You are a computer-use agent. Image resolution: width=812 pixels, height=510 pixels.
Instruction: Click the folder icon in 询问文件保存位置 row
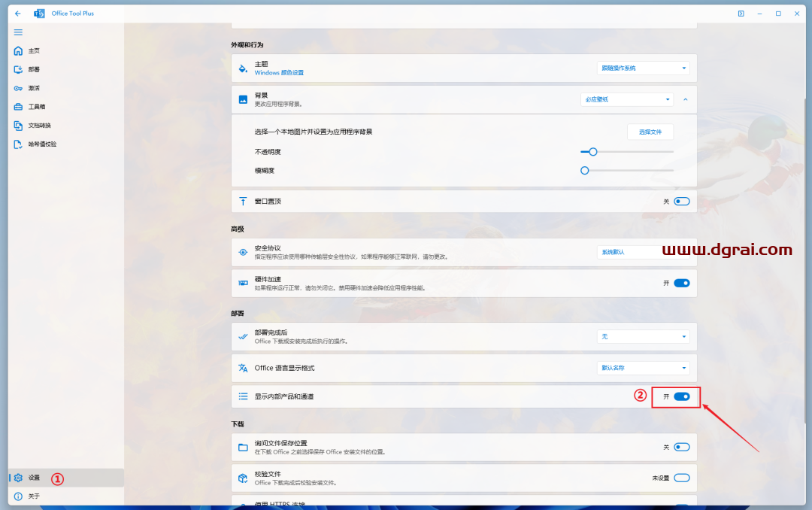coord(243,448)
